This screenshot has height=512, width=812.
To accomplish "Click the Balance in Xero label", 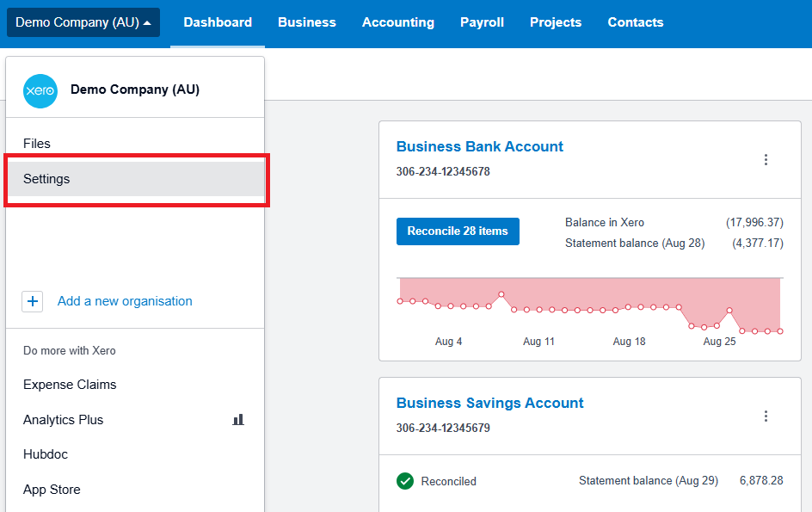I will click(605, 222).
